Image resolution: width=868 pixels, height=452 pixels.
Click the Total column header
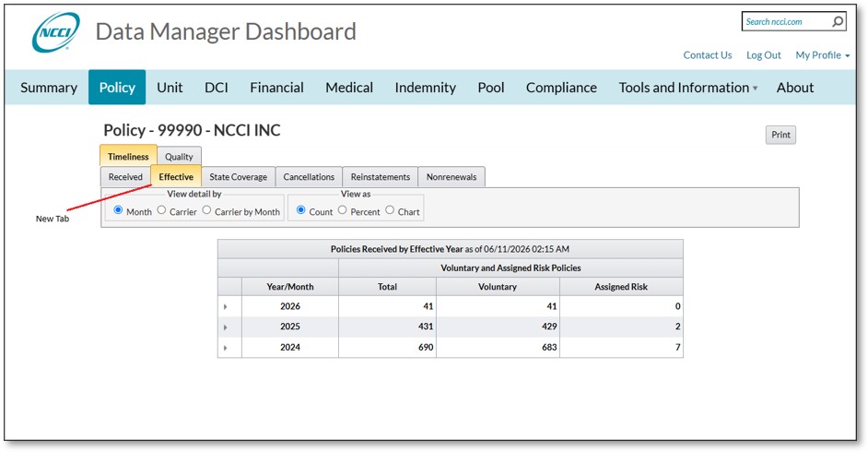[x=387, y=286]
